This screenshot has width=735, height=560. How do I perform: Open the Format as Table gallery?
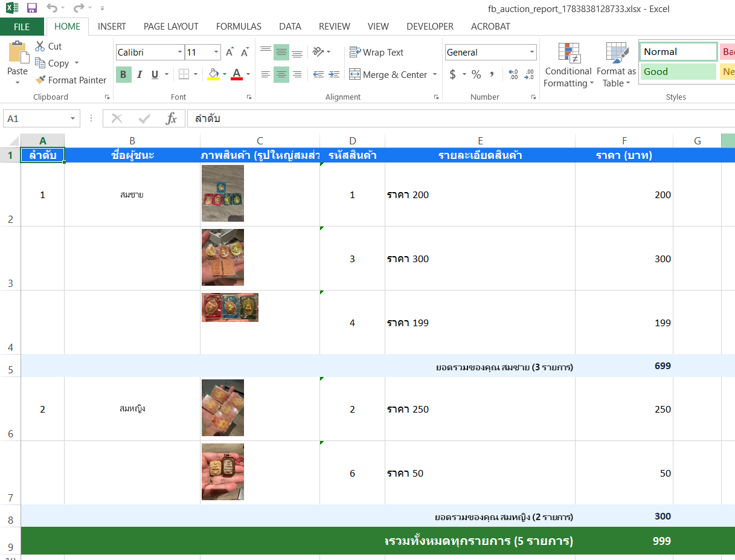pyautogui.click(x=616, y=65)
